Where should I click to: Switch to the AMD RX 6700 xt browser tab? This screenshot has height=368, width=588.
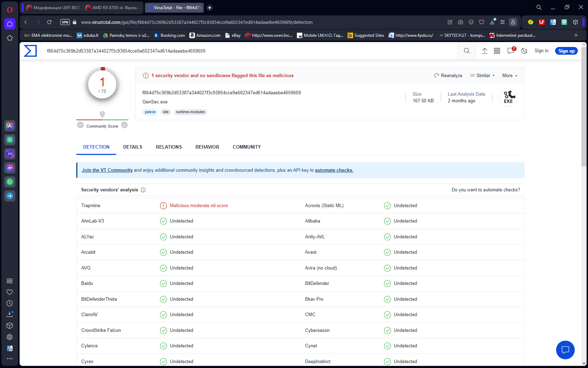point(113,8)
